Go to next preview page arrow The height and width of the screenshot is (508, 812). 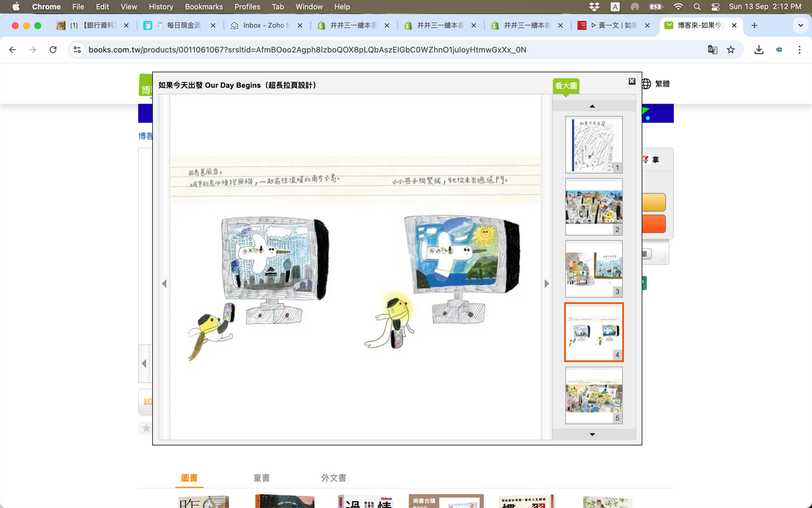(547, 284)
